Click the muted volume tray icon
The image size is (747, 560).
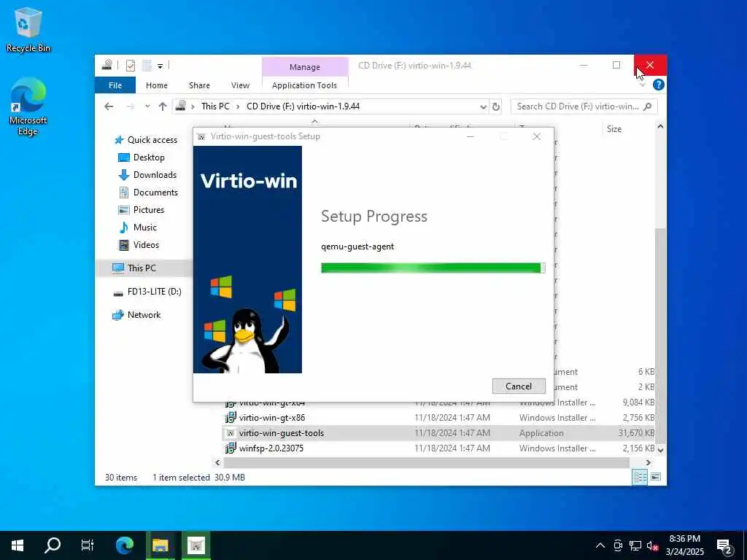652,545
